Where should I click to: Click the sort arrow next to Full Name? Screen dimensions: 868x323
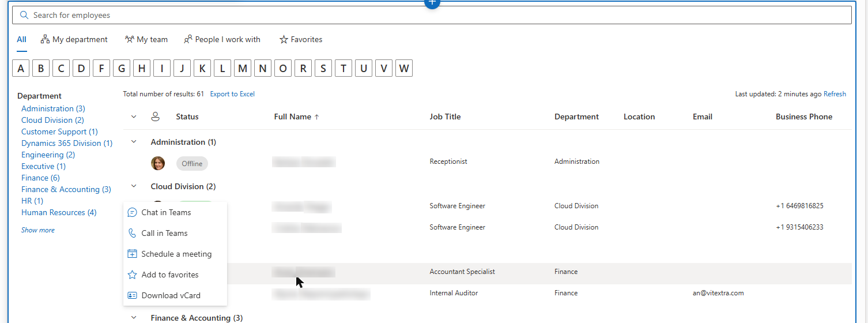point(316,117)
